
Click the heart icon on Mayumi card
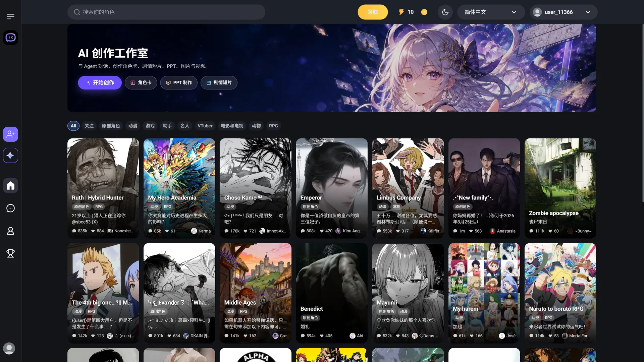coord(398,336)
